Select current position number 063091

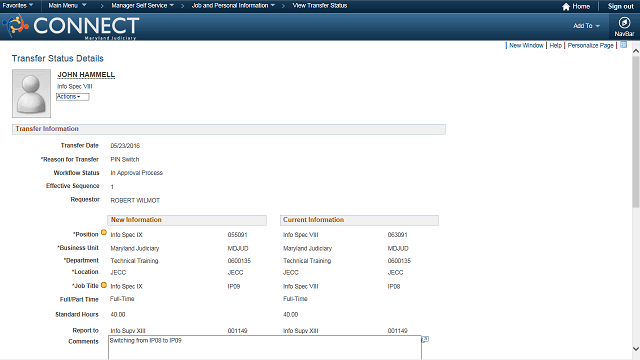[398, 235]
